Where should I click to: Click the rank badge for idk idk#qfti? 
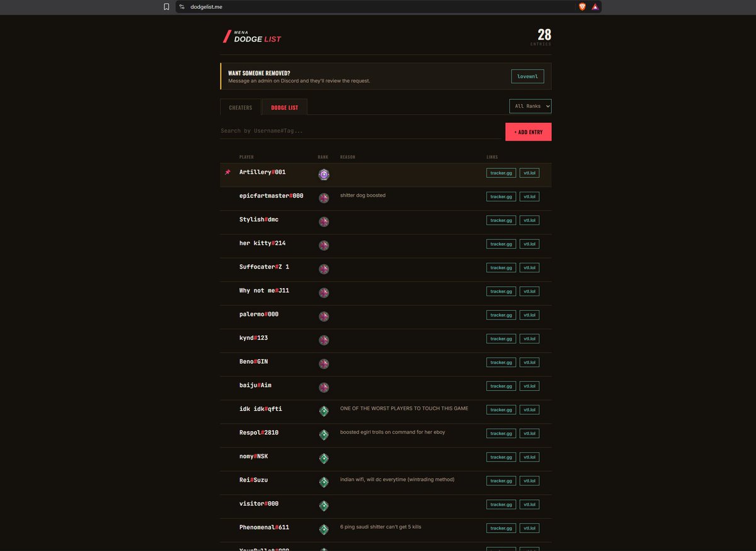(x=324, y=411)
